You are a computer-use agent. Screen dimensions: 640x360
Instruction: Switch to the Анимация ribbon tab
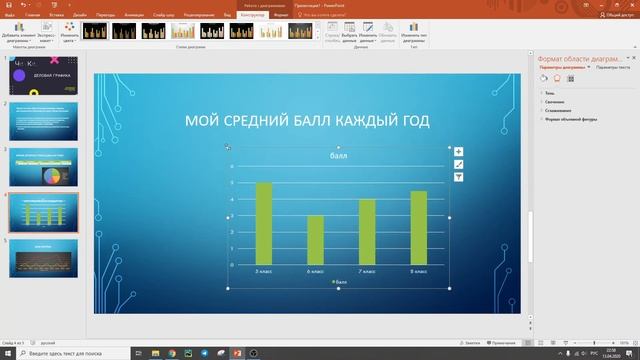point(134,15)
